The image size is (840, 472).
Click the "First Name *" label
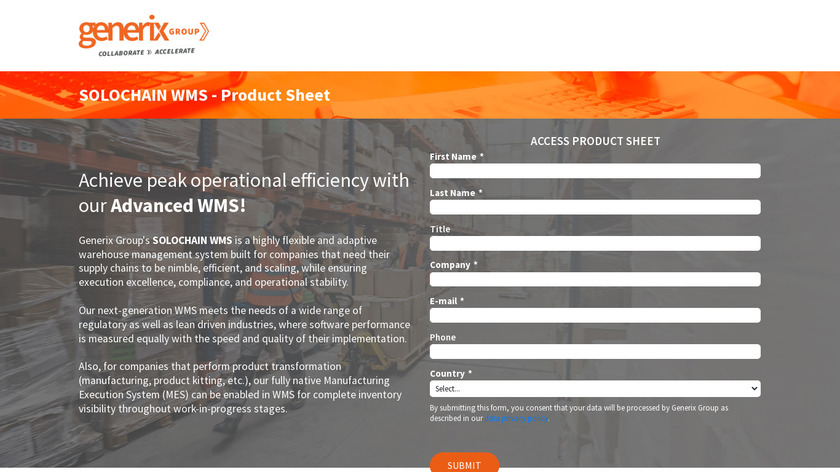pyautogui.click(x=456, y=156)
